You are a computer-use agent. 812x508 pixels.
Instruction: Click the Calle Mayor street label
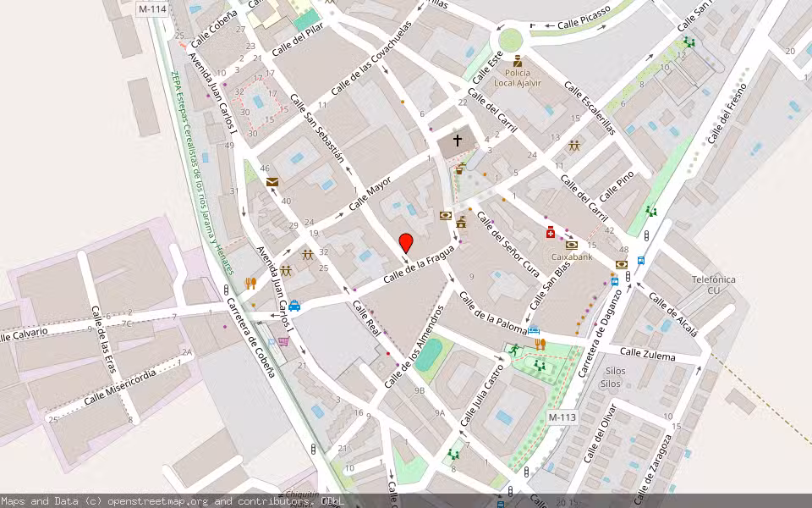pos(370,195)
